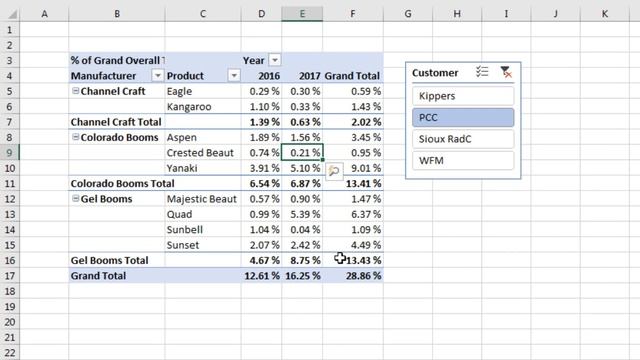Click the '% of Grand Overall' cell
Image resolution: width=640 pixels, height=360 pixels.
(x=117, y=60)
